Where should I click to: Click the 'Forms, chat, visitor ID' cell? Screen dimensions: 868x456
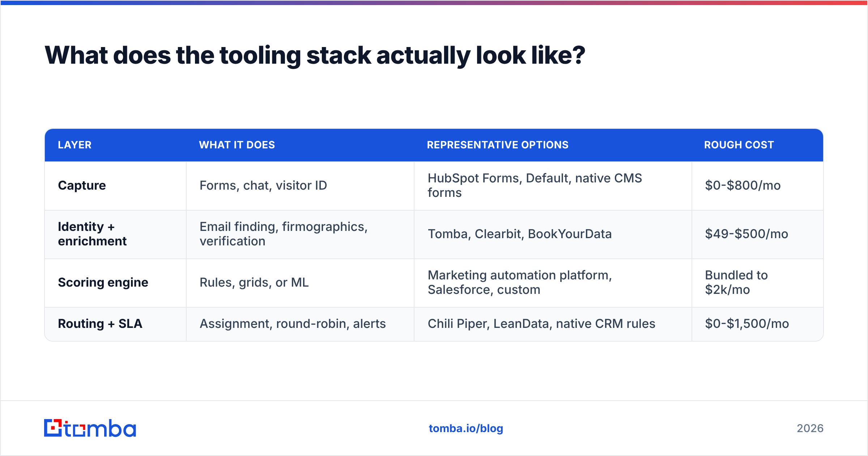300,186
